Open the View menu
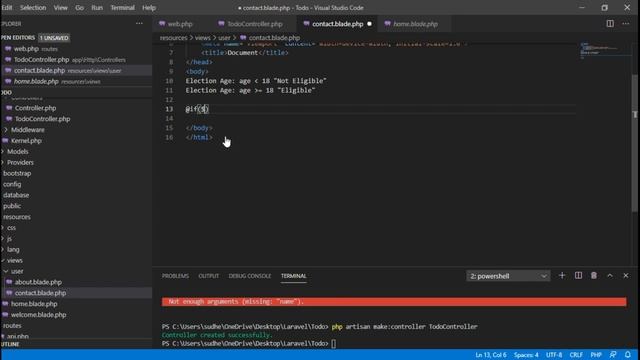The width and height of the screenshot is (640, 360). pyautogui.click(x=60, y=8)
